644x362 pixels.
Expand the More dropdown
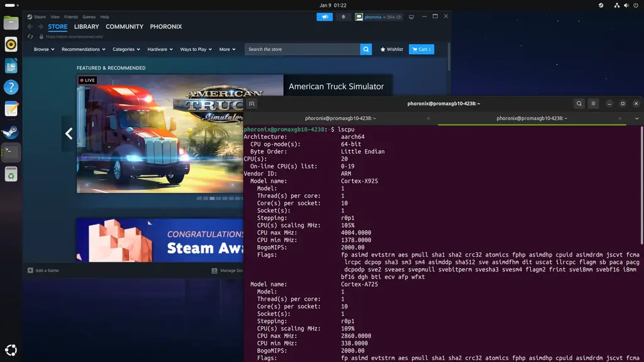[x=227, y=49]
